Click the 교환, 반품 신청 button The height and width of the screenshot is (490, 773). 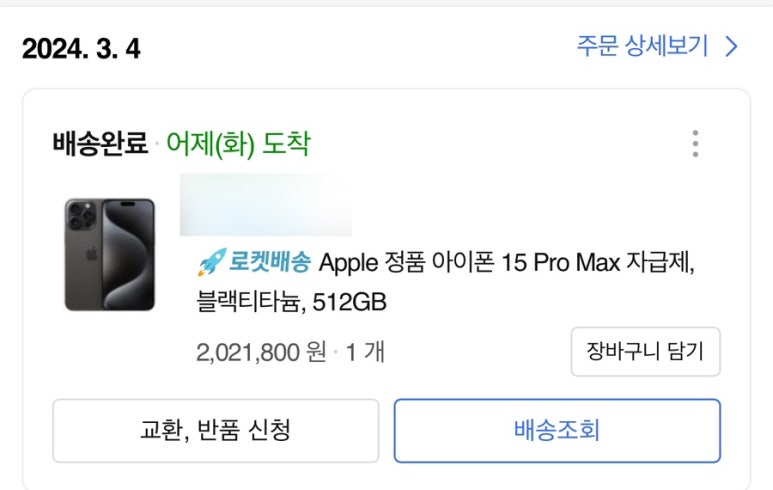click(x=215, y=431)
